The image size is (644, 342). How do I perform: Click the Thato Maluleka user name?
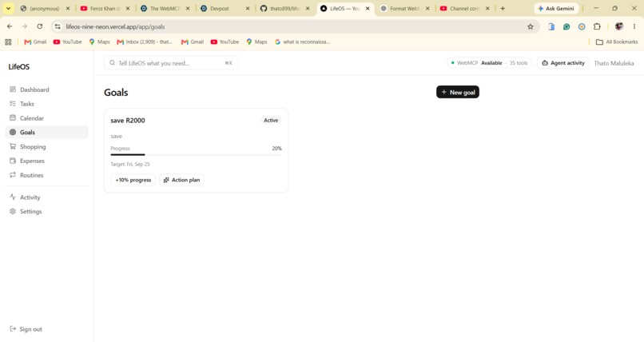[614, 63]
